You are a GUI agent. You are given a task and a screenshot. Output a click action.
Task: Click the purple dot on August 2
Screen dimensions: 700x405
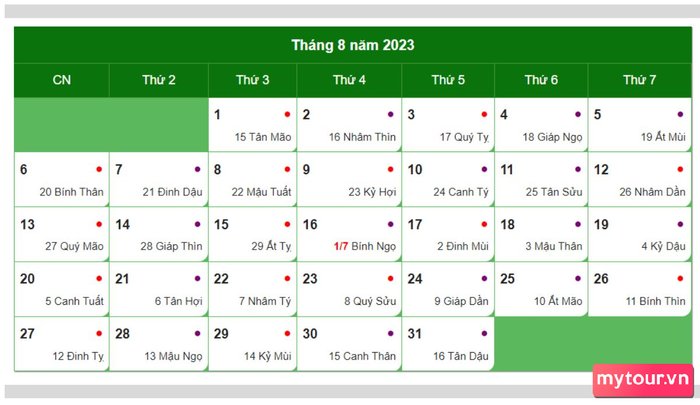pyautogui.click(x=391, y=115)
